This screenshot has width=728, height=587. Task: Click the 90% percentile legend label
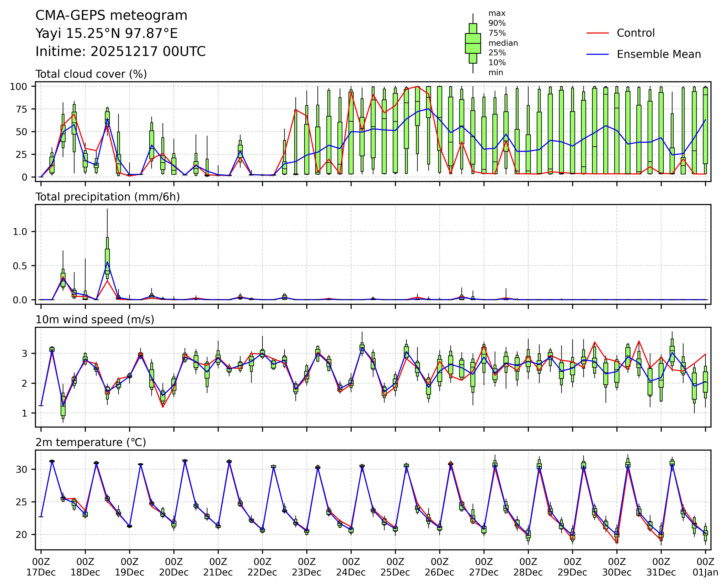pyautogui.click(x=497, y=23)
